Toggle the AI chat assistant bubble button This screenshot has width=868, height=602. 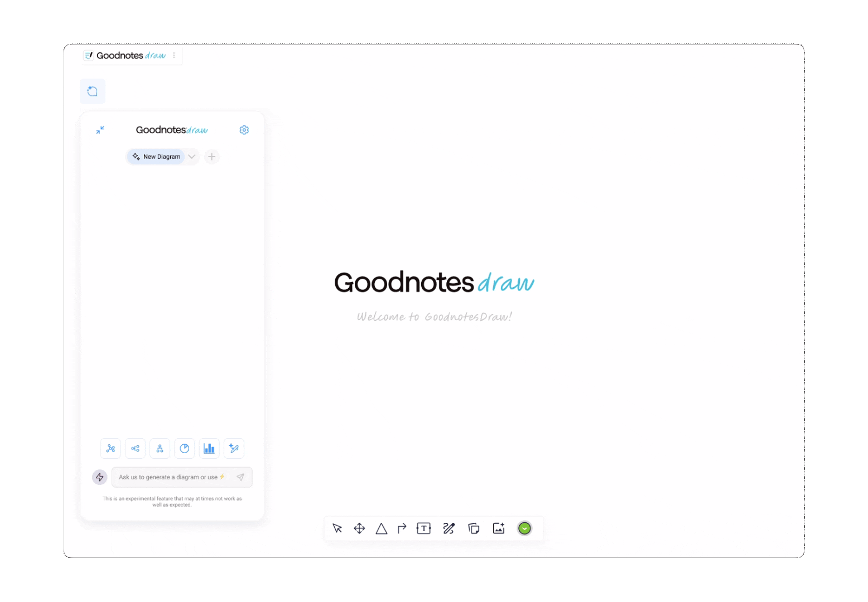(93, 91)
